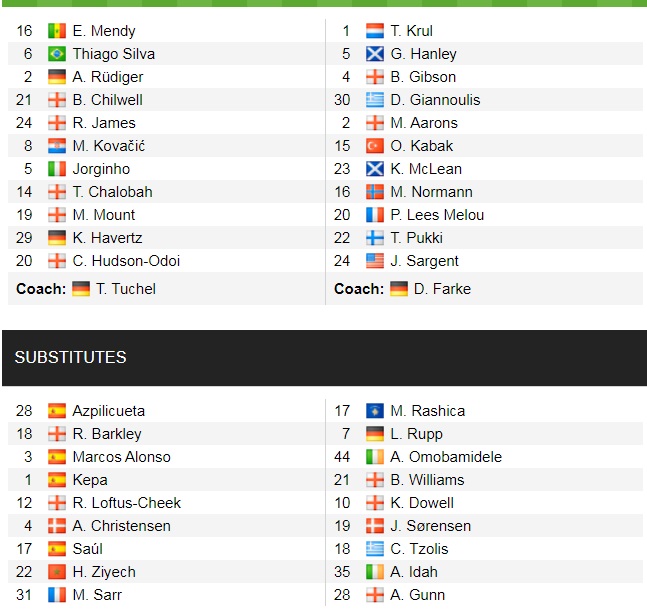Click the Morocco flag beside H. Ziyech
Screen dimensions: 647x616
[x=56, y=572]
